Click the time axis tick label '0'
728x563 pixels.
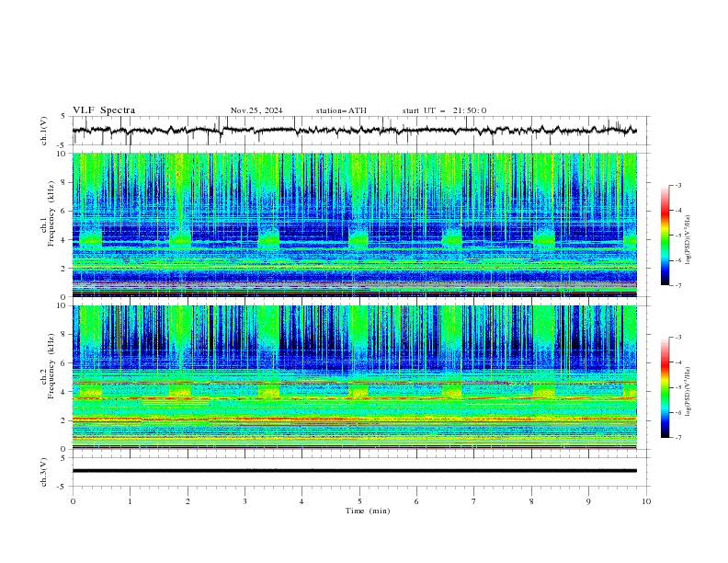pyautogui.click(x=73, y=501)
